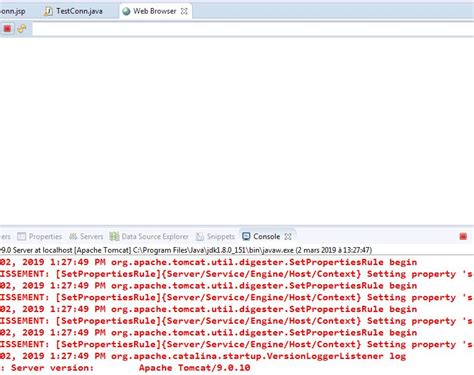This screenshot has height=375, width=474.
Task: Terminate the server with Console red stop button
Action: pos(463,236)
